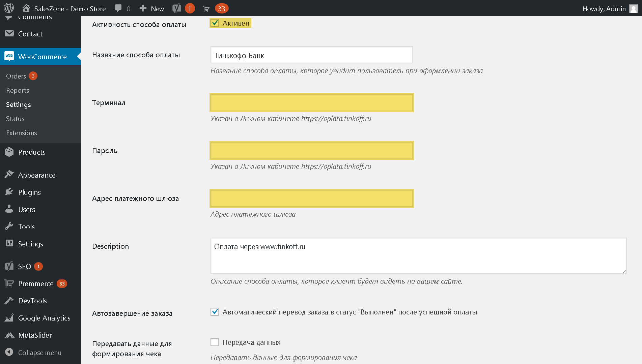642x364 pixels.
Task: Click the Users person icon
Action: click(9, 209)
